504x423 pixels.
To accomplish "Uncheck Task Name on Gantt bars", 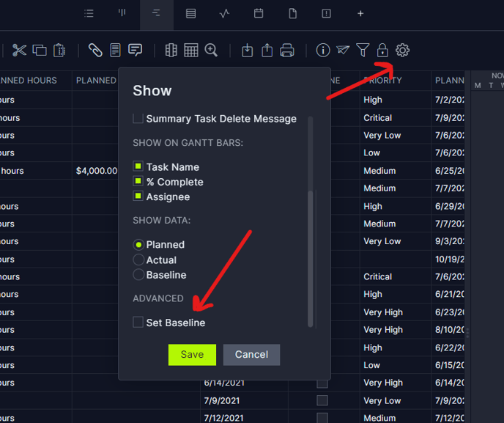I will 138,166.
